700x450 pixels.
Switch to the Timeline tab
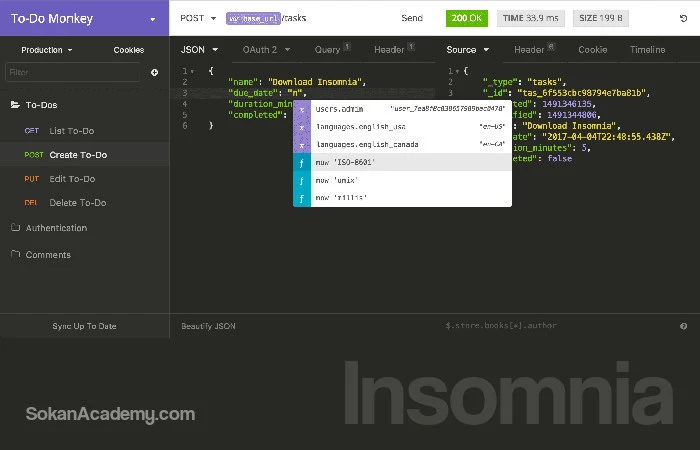(647, 50)
